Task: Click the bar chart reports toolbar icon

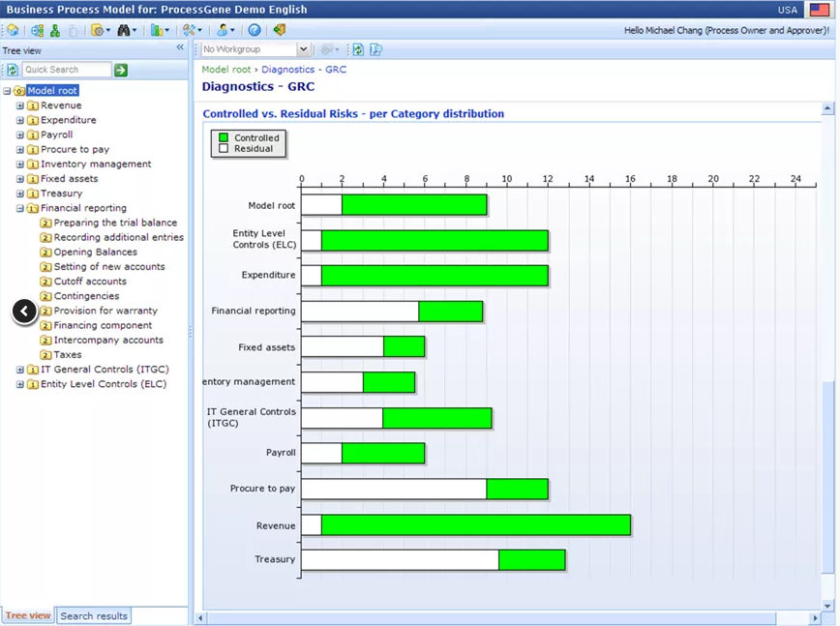Action: (156, 30)
